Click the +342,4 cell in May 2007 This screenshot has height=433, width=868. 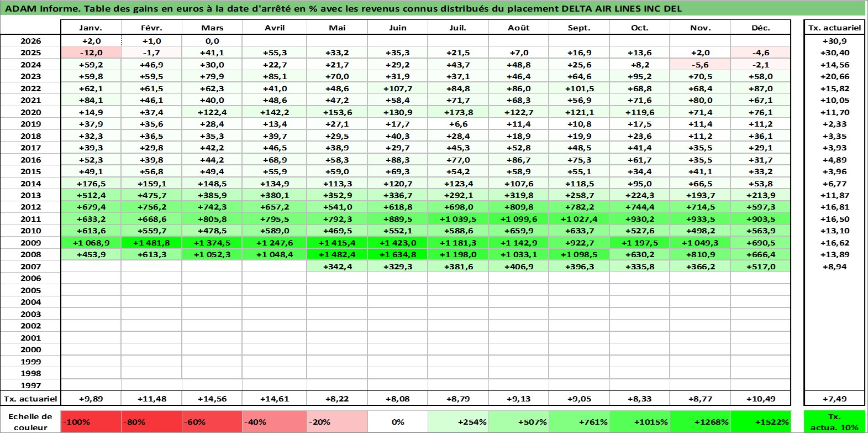(337, 267)
